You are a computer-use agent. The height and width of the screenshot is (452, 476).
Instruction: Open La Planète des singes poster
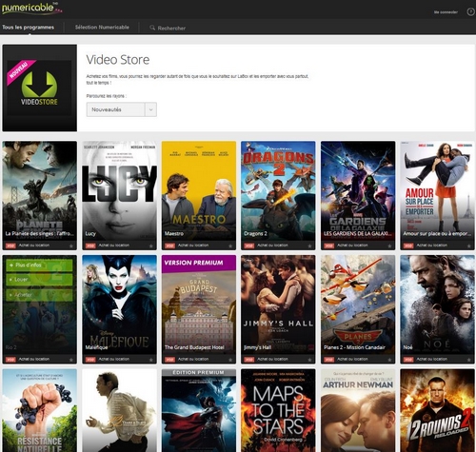point(39,190)
